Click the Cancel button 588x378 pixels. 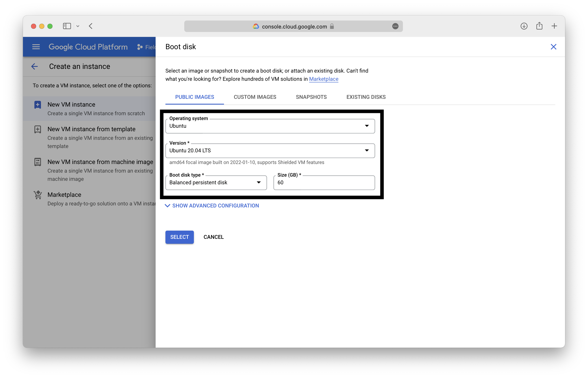(x=214, y=237)
